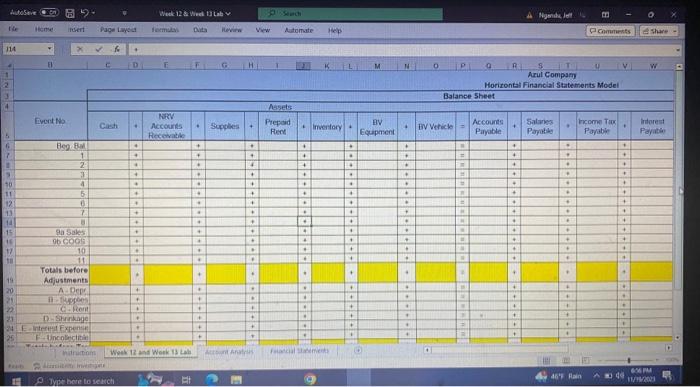Open the Undo history dropdown arrow
This screenshot has height=387, width=700.
(x=93, y=14)
